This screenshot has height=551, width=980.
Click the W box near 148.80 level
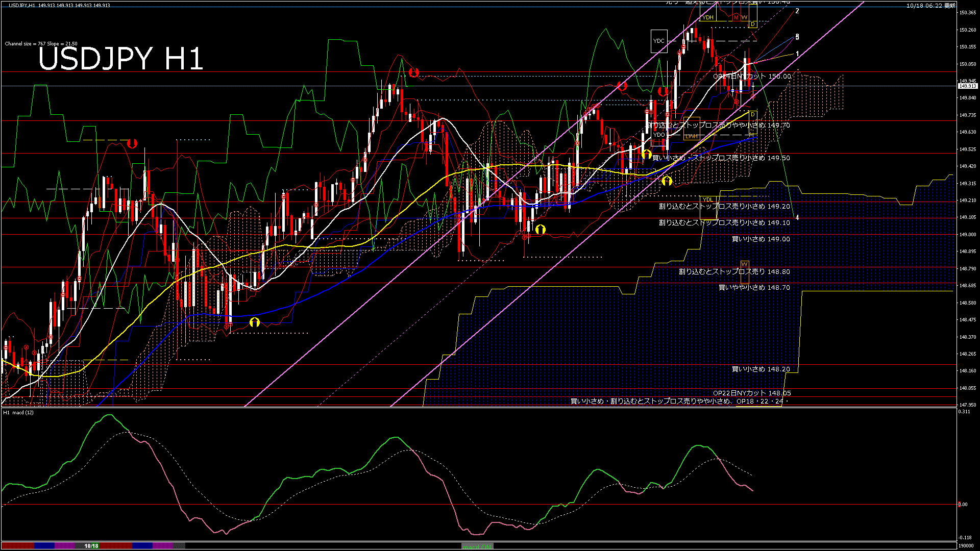tap(744, 264)
